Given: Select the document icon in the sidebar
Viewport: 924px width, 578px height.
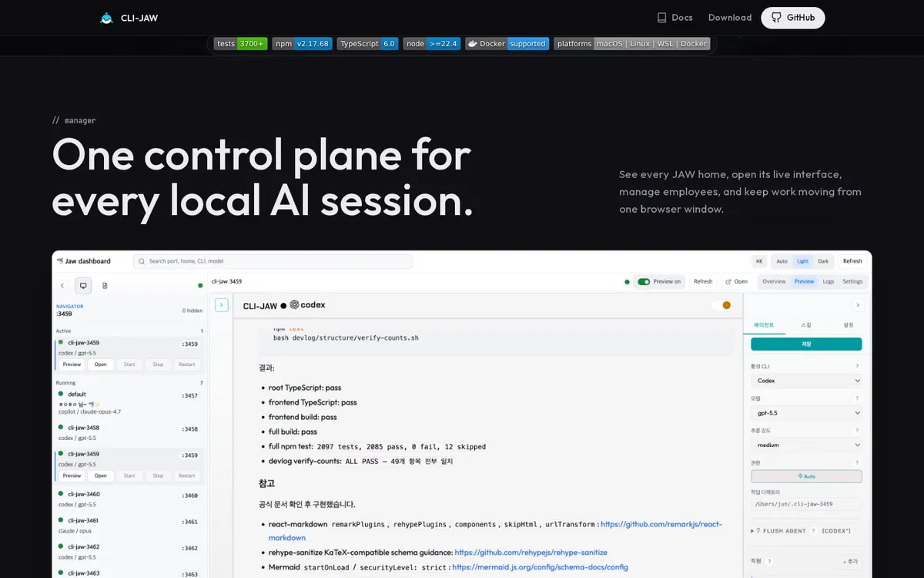Looking at the screenshot, I should click(x=105, y=285).
